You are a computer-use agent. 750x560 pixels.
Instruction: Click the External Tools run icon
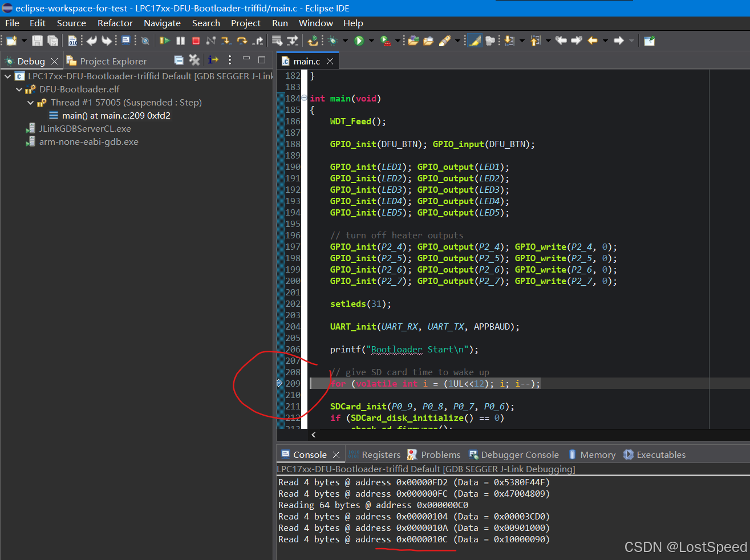pos(386,40)
